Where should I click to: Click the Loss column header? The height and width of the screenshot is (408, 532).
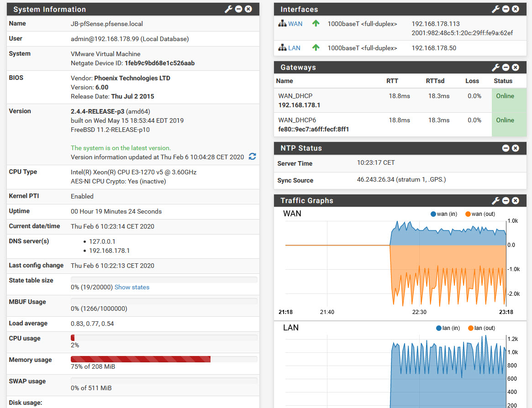pyautogui.click(x=472, y=81)
